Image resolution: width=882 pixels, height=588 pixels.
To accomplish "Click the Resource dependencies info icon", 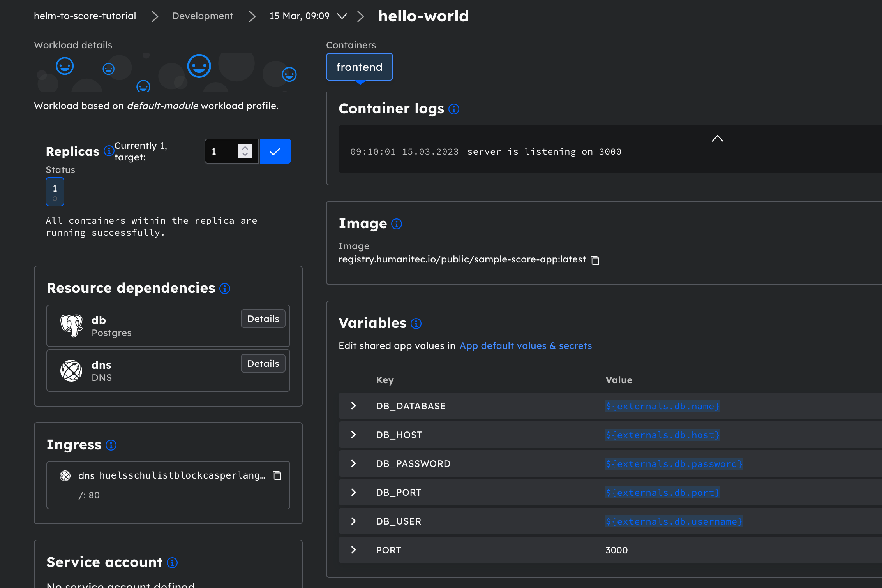I will click(x=225, y=289).
